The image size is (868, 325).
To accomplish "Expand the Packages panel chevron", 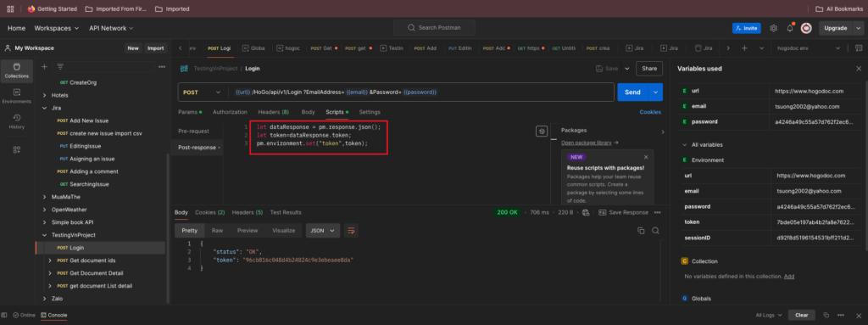I will coord(663,132).
